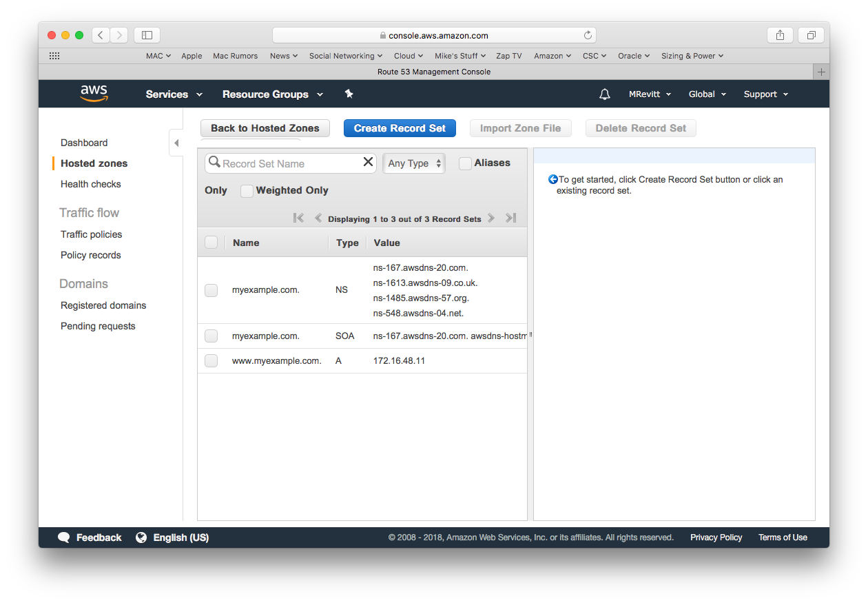868x603 pixels.
Task: Click the 172.16.48.11 value cell
Action: tap(399, 360)
